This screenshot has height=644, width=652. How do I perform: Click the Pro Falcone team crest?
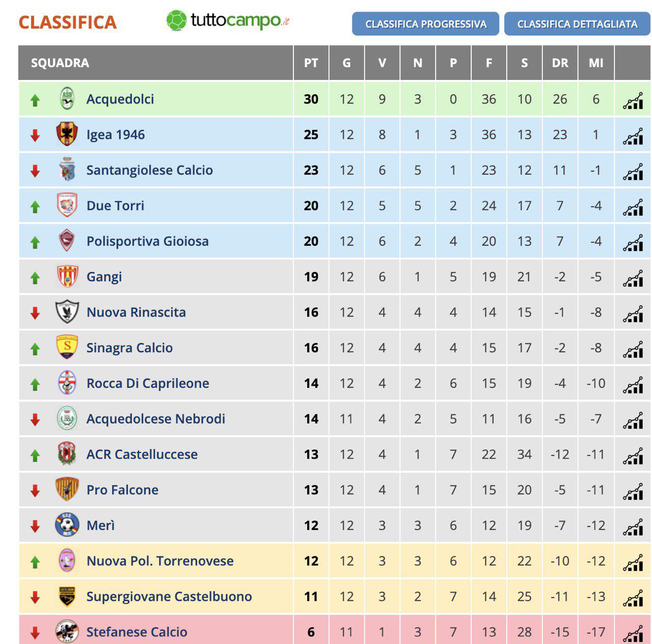click(x=67, y=489)
